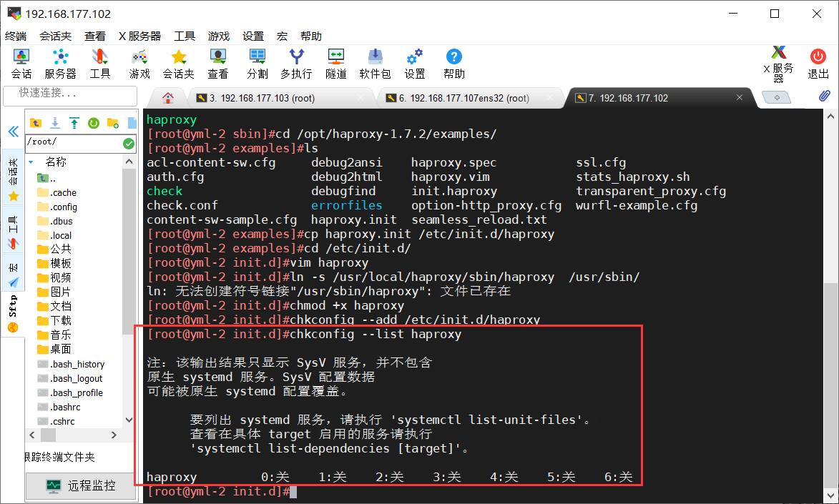Open the 查看 menu in menu bar
Image resolution: width=839 pixels, height=504 pixels.
tap(94, 36)
